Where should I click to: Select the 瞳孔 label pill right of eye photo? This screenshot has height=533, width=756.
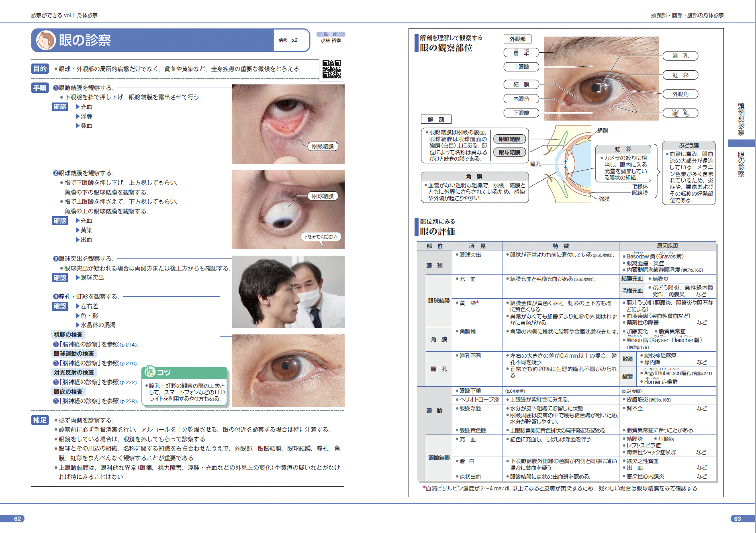point(680,56)
